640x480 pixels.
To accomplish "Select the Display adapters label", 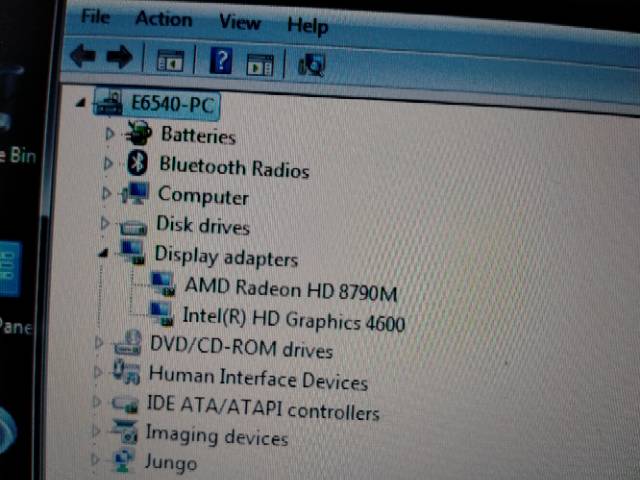I will pos(226,257).
